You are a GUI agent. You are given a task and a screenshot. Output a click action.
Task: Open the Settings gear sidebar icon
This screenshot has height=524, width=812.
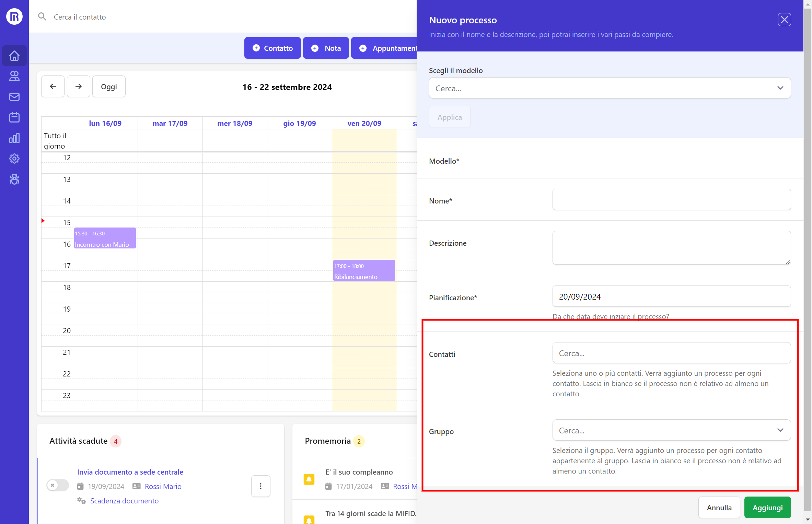point(14,159)
